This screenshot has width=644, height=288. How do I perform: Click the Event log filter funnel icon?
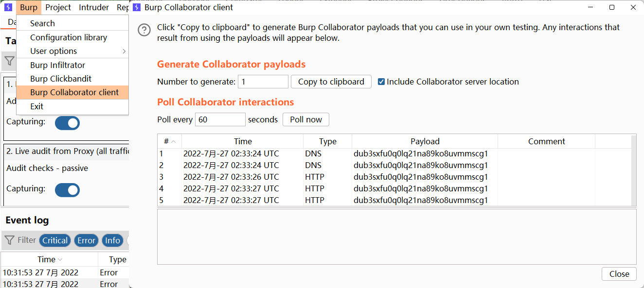pyautogui.click(x=9, y=240)
